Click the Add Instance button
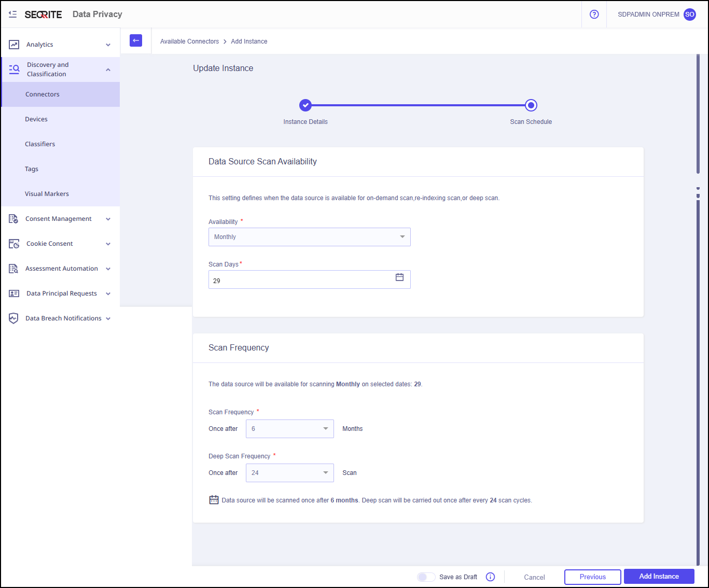 [x=659, y=577]
